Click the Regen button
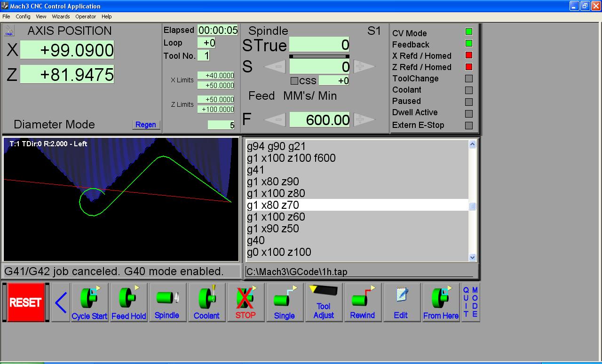602x364 pixels. [x=146, y=125]
